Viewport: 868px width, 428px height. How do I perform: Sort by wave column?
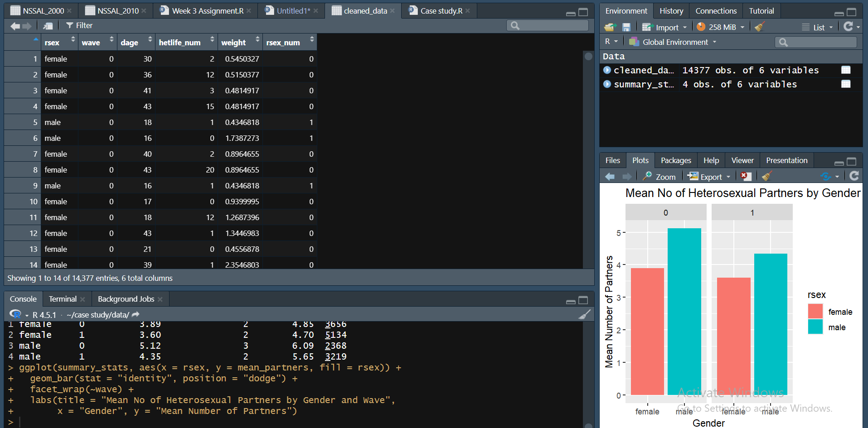(97, 42)
